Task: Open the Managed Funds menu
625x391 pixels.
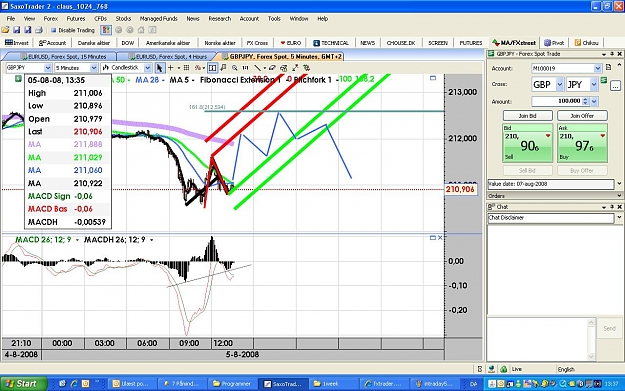Action: coord(158,19)
